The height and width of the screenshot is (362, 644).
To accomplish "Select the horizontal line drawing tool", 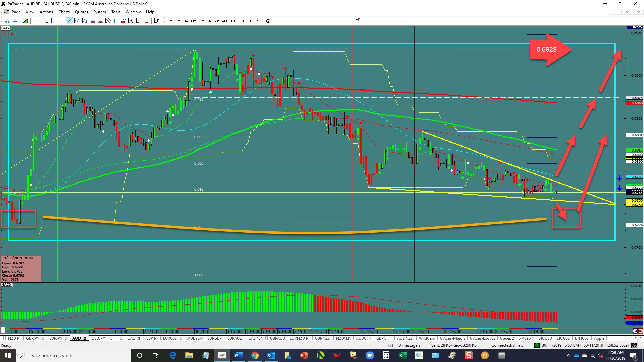I will (54, 21).
